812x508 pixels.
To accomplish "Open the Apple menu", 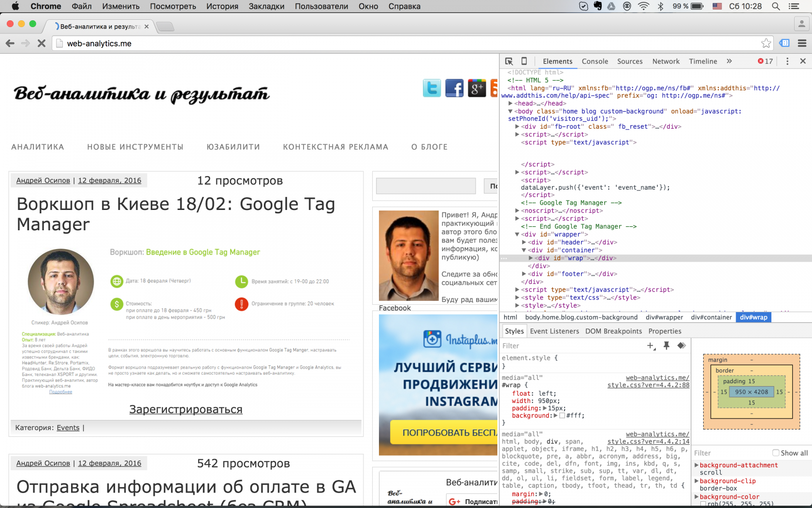I will [15, 6].
